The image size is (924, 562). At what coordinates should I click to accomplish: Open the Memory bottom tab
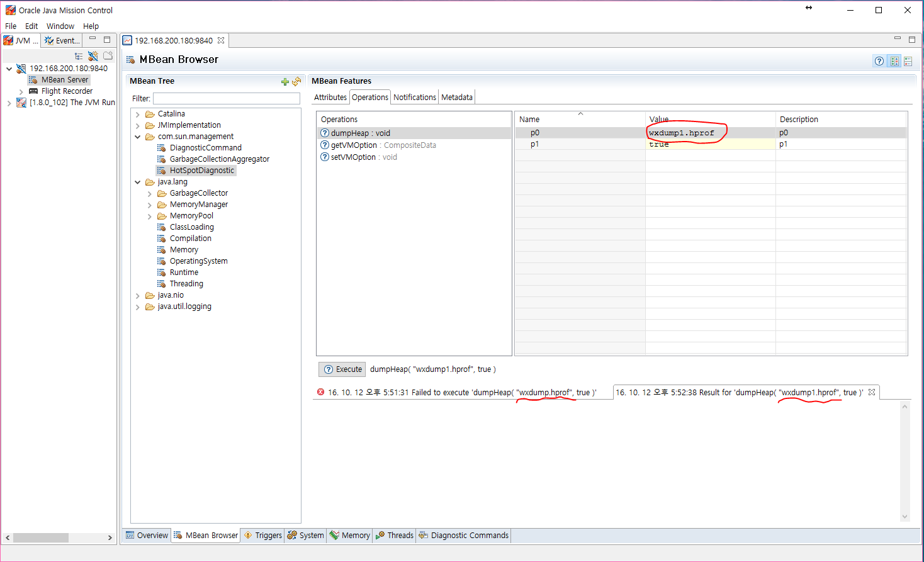coord(349,536)
